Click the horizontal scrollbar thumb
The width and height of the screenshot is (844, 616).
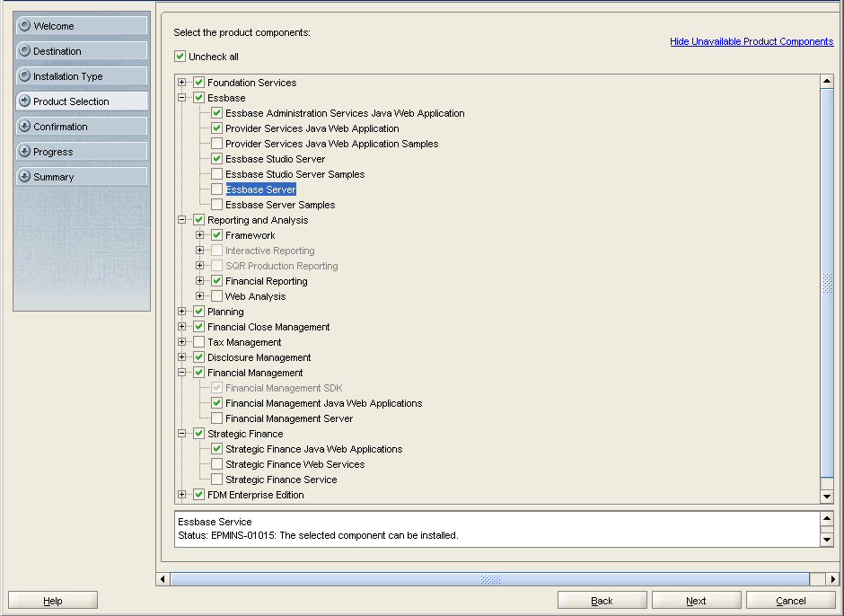click(x=490, y=579)
